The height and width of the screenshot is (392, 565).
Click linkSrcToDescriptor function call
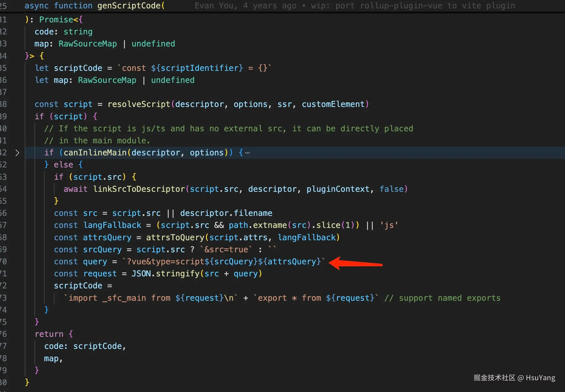tap(139, 189)
